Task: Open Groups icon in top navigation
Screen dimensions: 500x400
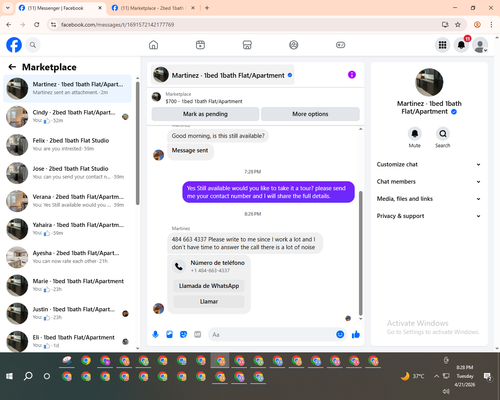Action: click(x=294, y=45)
